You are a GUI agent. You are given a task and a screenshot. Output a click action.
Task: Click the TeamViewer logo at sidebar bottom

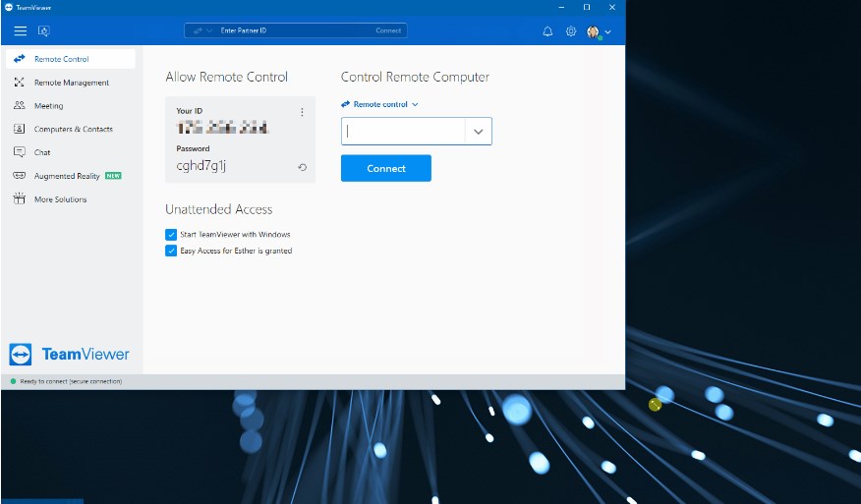pos(69,354)
